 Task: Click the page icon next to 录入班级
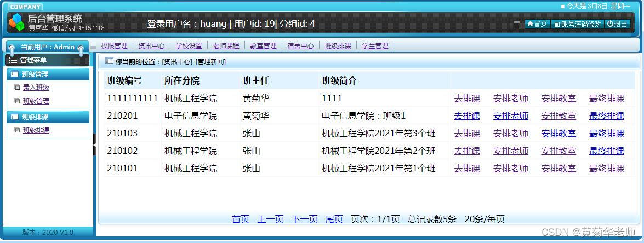click(17, 87)
